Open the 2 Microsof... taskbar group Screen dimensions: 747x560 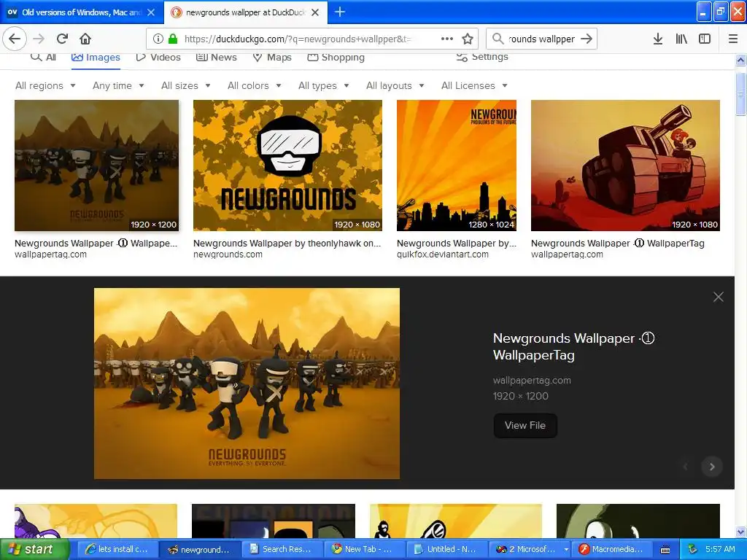[x=530, y=550]
